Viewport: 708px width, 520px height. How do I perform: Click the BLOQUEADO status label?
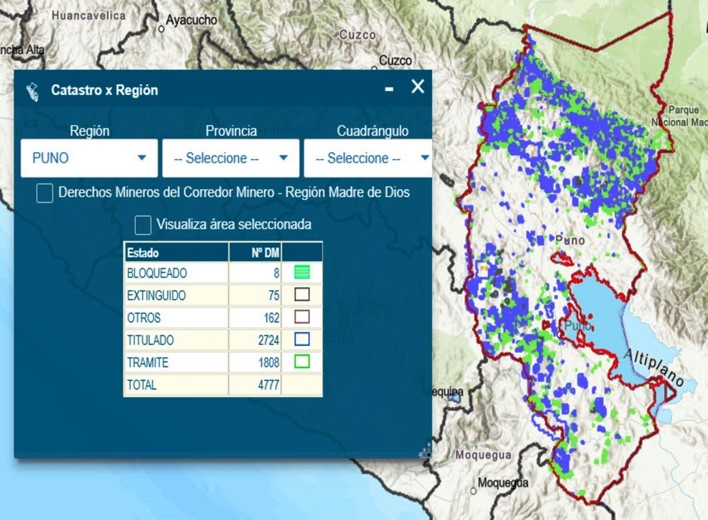[157, 273]
